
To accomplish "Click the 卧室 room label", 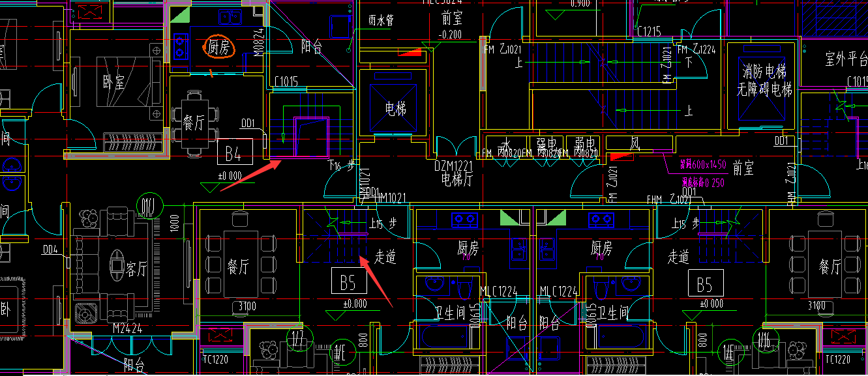I will click(x=113, y=82).
